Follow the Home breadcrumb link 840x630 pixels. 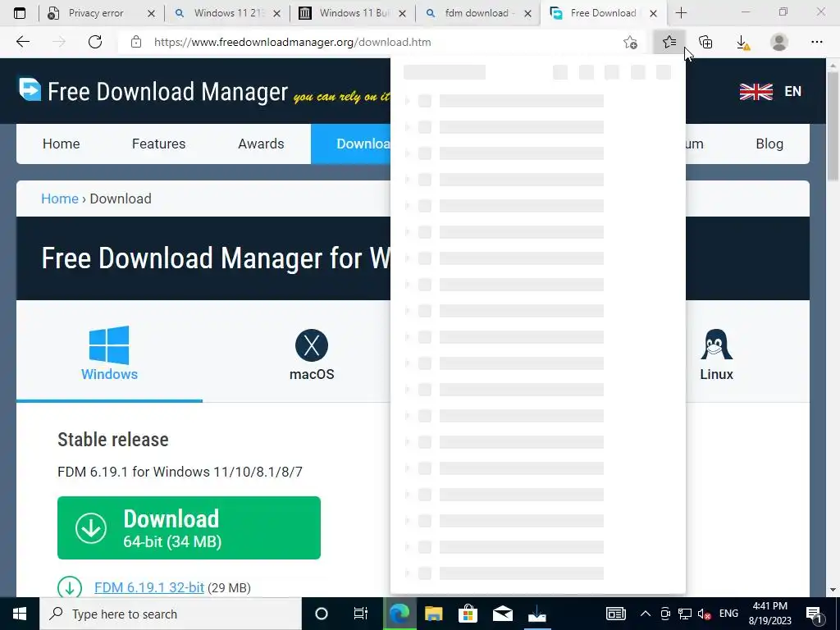point(59,199)
